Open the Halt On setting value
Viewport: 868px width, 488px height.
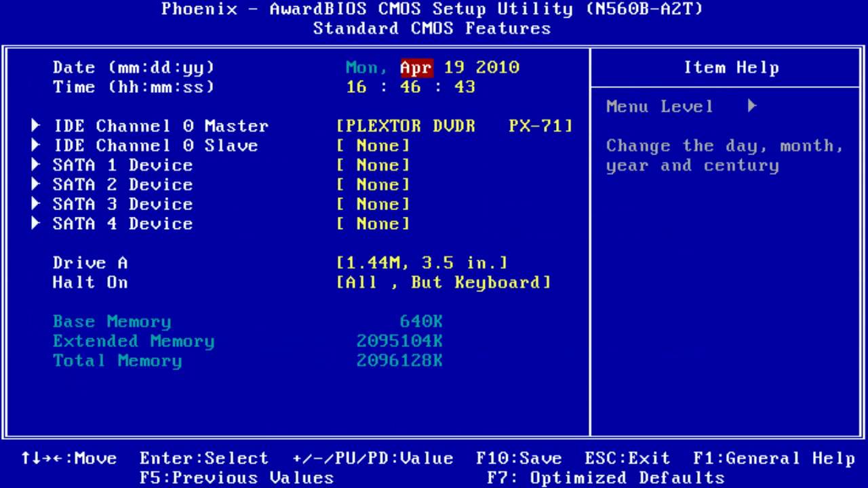pos(443,283)
